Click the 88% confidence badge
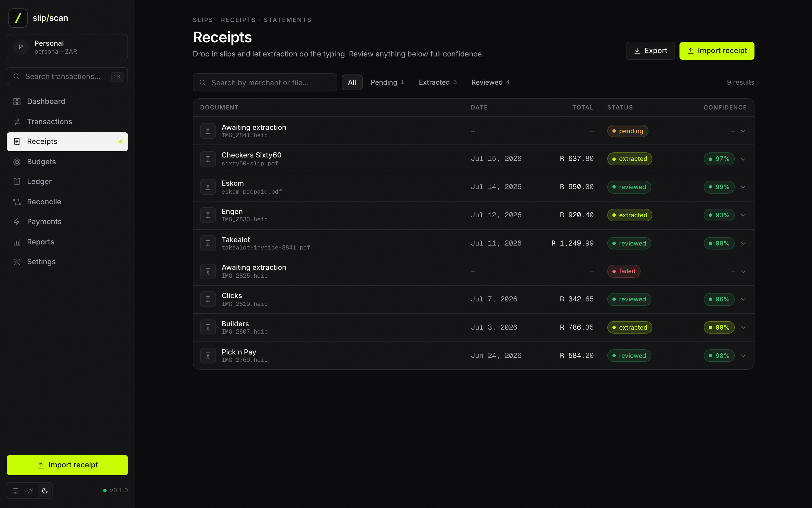Image resolution: width=812 pixels, height=508 pixels. coord(719,327)
